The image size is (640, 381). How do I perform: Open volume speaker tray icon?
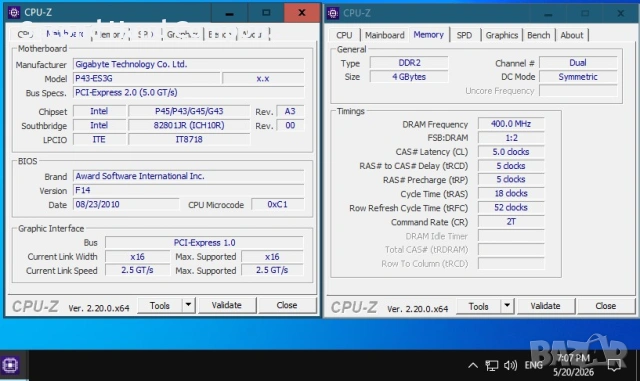click(510, 365)
